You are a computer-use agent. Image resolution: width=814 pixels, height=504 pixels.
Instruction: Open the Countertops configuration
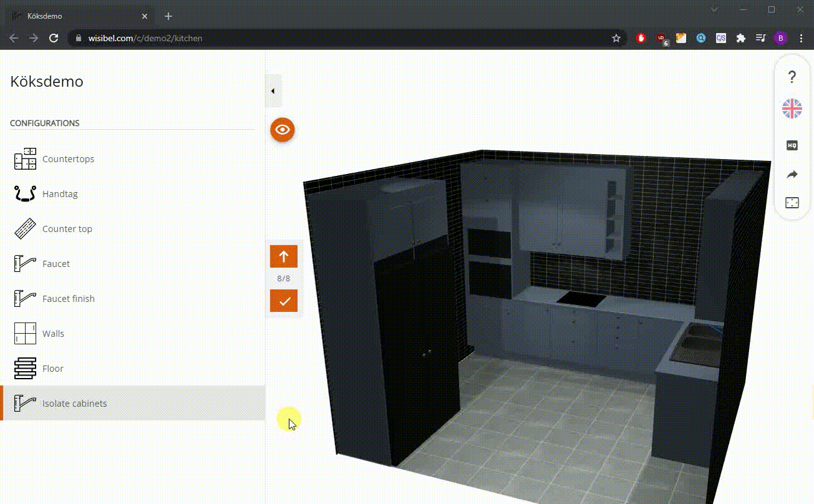68,159
